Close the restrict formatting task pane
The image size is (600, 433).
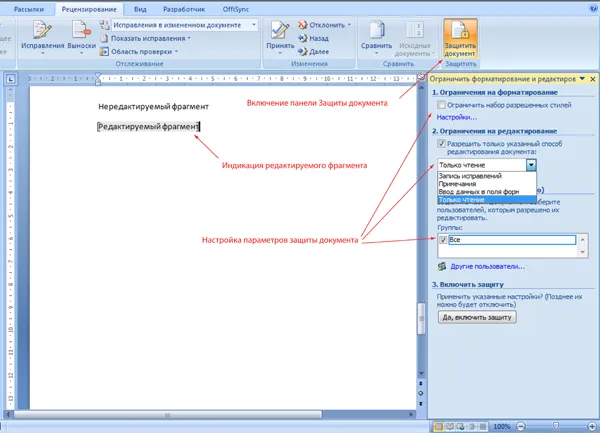593,79
